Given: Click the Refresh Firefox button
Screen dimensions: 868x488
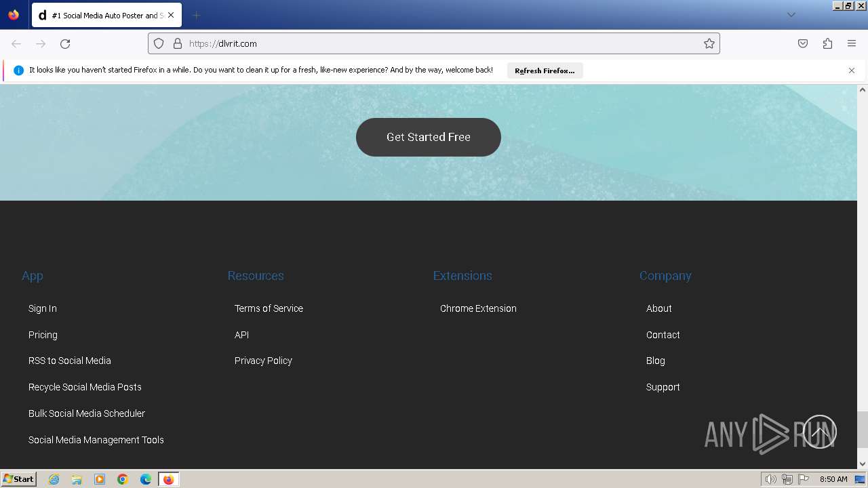Looking at the screenshot, I should [545, 70].
